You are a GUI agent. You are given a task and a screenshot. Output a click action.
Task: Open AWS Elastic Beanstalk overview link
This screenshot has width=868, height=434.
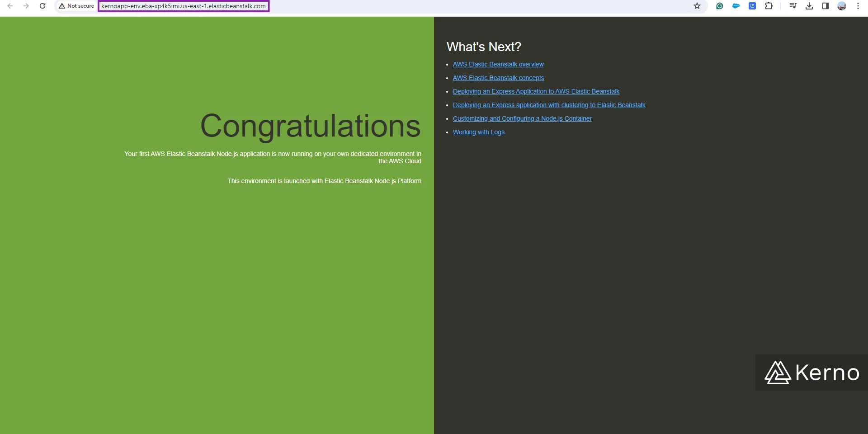click(498, 64)
